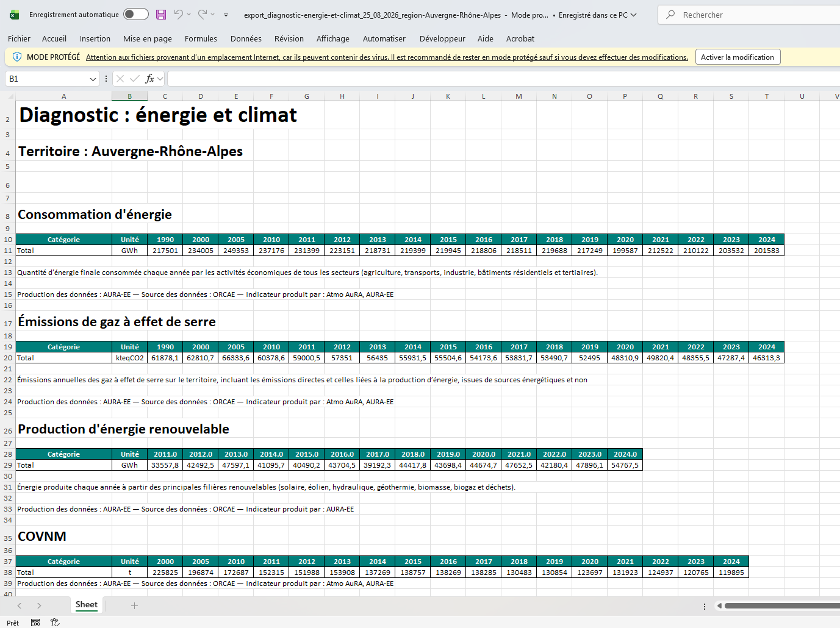
Task: Click the horizontal scrollbar thumb
Action: [x=782, y=605]
